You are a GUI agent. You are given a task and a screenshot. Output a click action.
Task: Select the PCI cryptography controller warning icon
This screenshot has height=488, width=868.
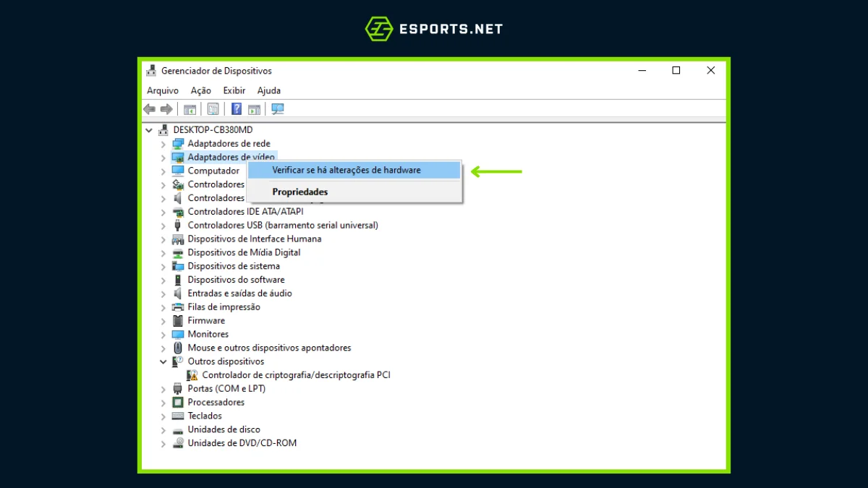tap(192, 375)
